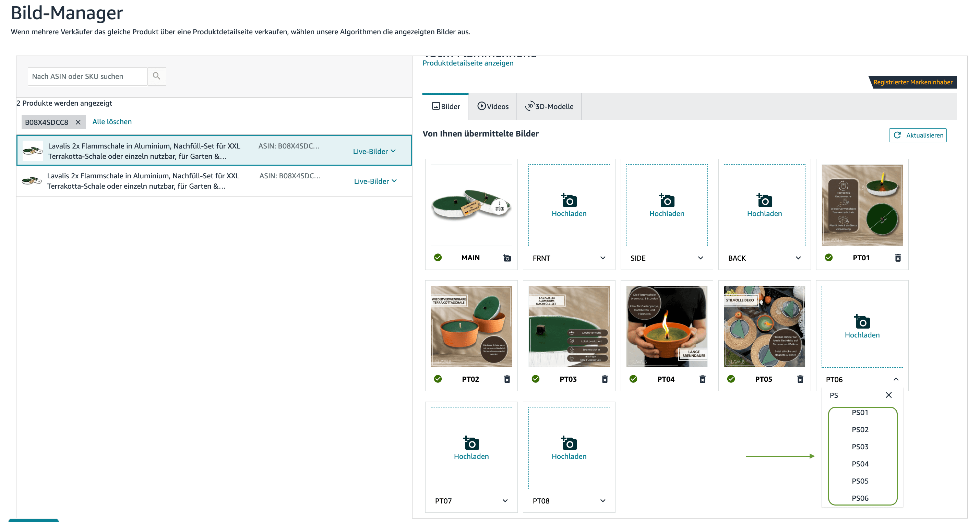Click the Alle löschen link
The width and height of the screenshot is (980, 522).
point(112,122)
